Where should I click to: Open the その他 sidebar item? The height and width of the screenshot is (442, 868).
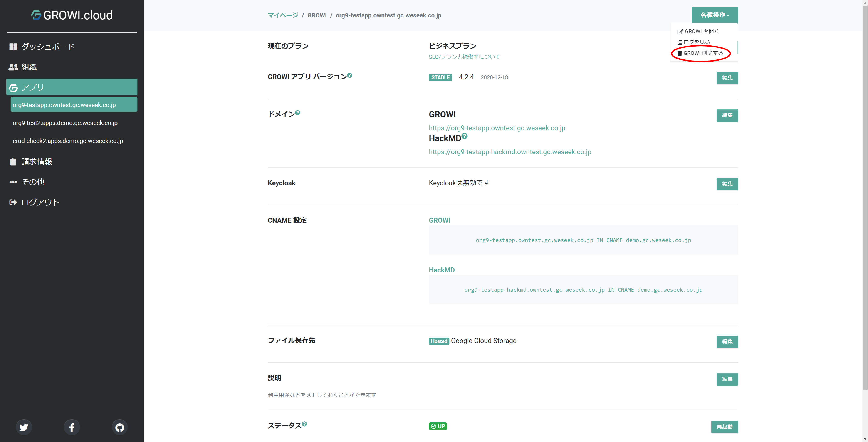72,182
